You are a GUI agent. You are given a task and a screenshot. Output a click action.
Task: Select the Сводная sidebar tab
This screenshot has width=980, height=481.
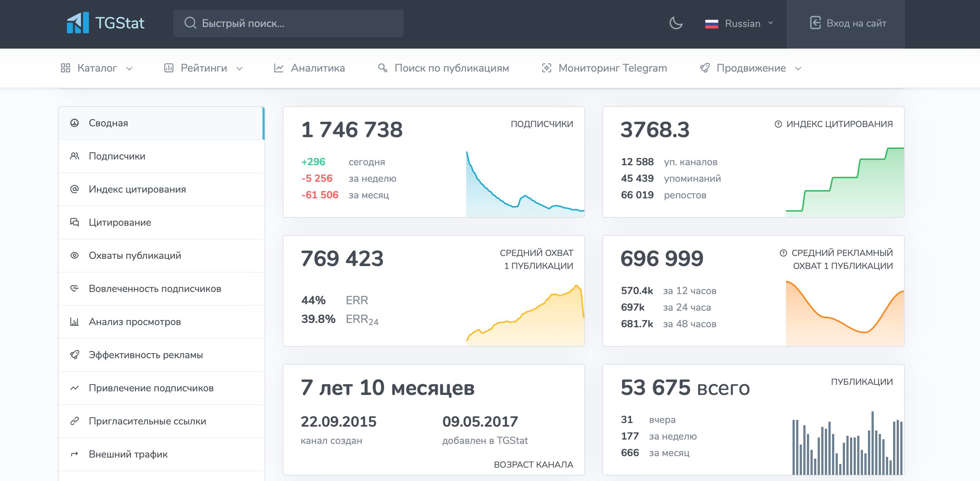[x=161, y=123]
